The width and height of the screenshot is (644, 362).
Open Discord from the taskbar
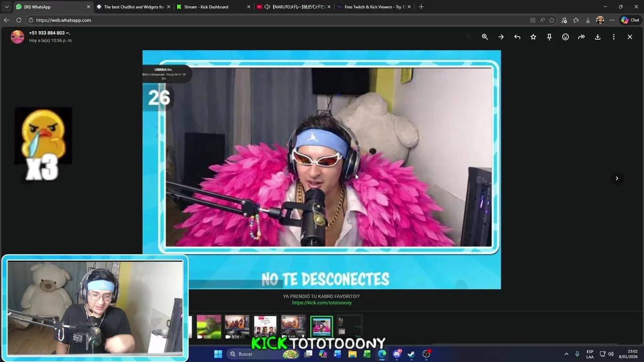(397, 354)
